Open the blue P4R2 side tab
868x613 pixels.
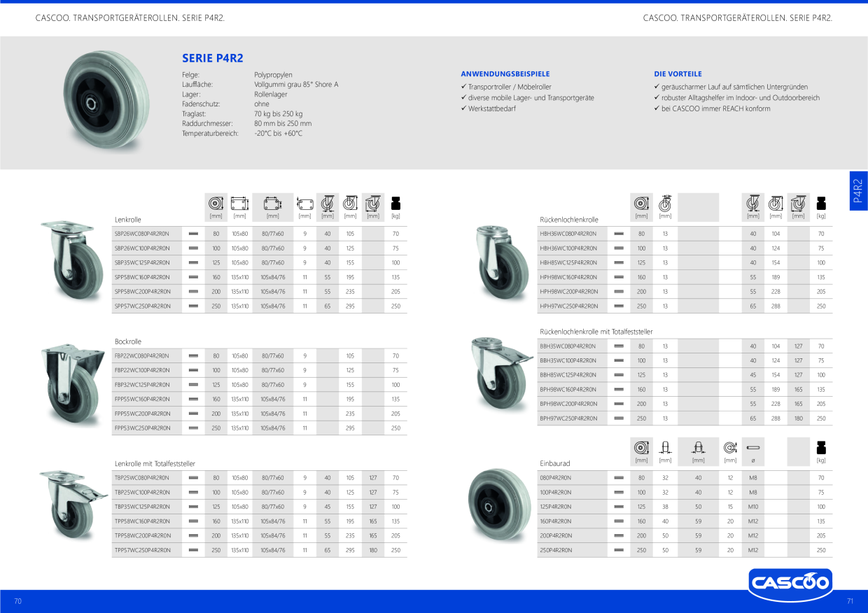(858, 190)
